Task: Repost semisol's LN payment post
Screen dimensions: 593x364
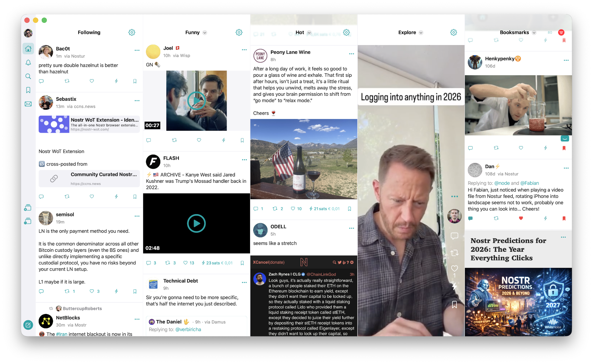Action: (67, 291)
